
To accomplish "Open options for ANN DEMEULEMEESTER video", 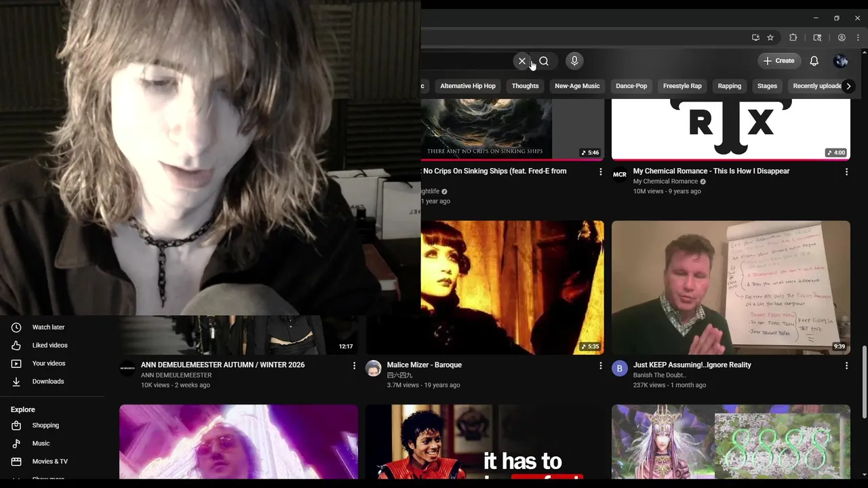I will [354, 366].
